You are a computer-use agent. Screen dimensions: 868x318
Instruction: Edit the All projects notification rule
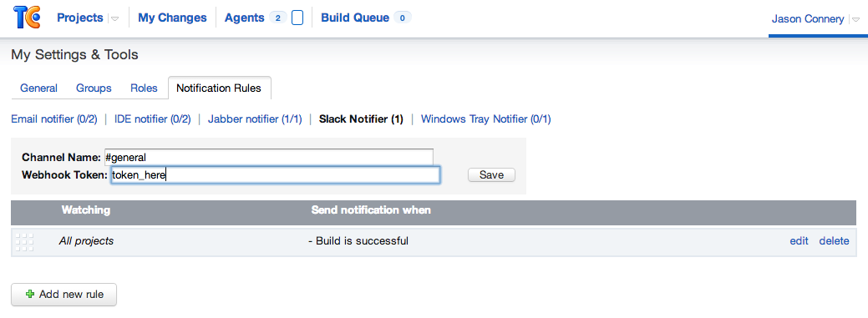click(799, 240)
